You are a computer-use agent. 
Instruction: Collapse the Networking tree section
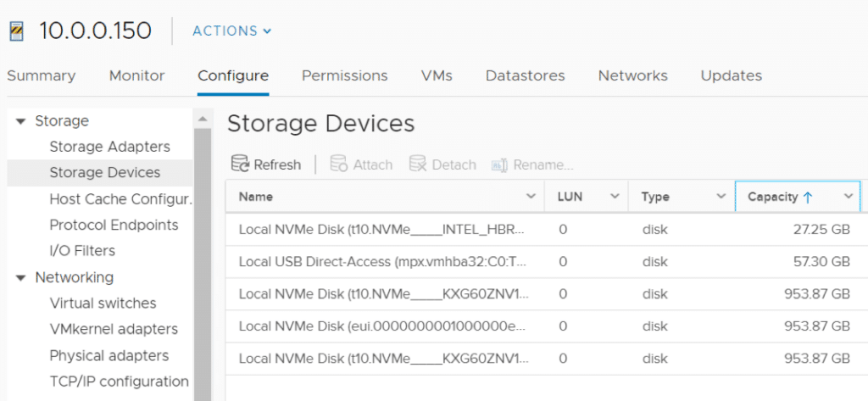click(x=21, y=277)
